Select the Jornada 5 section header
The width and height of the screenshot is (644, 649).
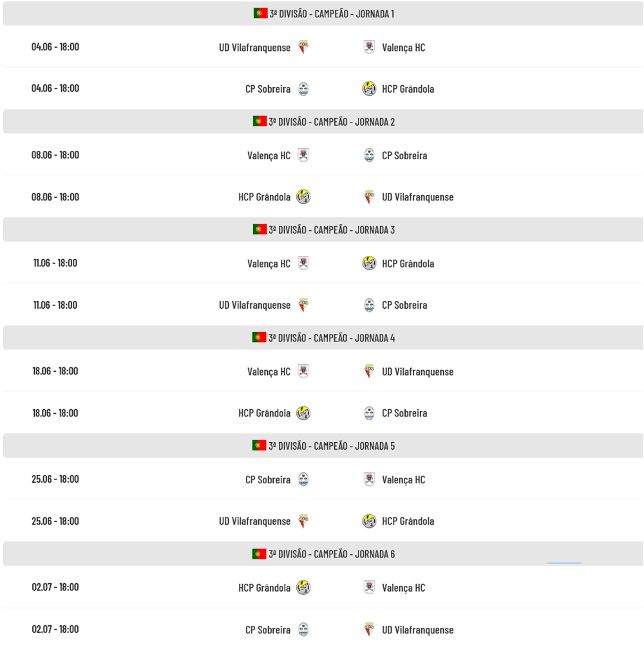point(323,445)
